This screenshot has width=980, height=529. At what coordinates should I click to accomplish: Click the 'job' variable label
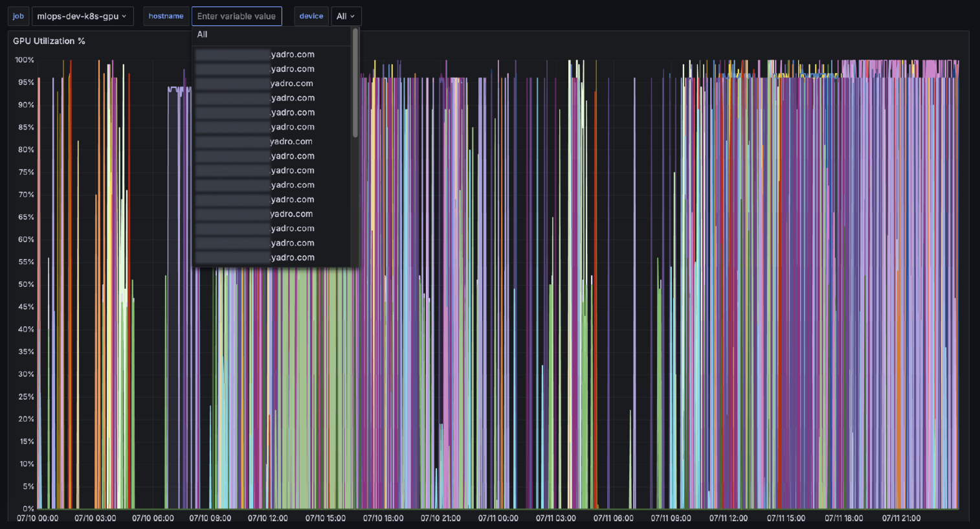point(18,16)
